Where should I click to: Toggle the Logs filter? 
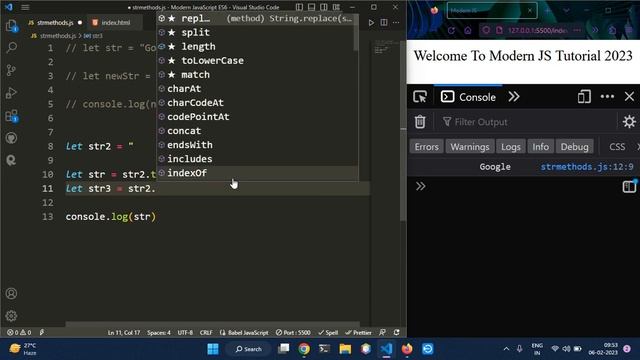(511, 147)
